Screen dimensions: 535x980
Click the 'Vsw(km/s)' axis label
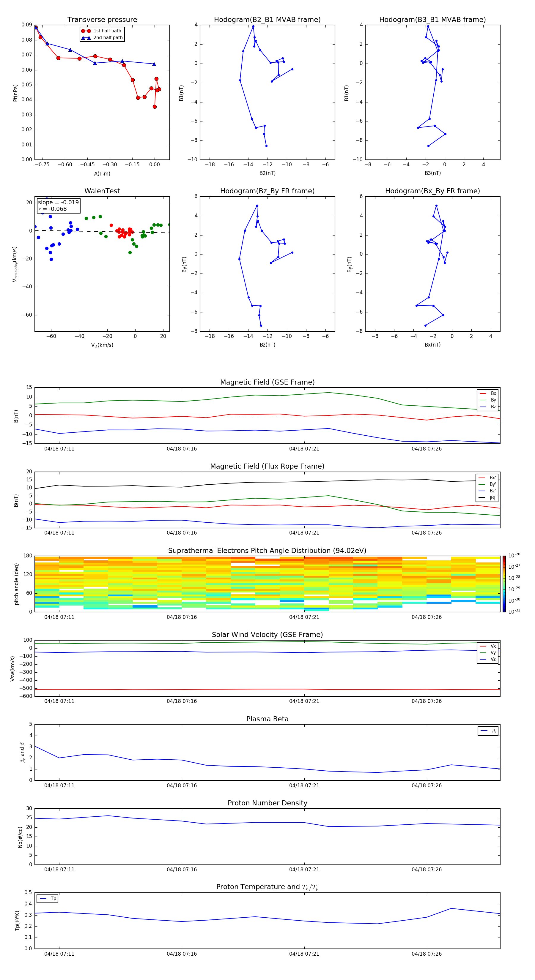coord(12,668)
